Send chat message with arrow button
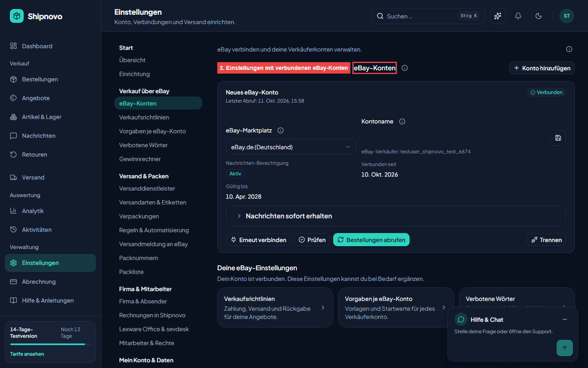The height and width of the screenshot is (368, 588). [565, 348]
